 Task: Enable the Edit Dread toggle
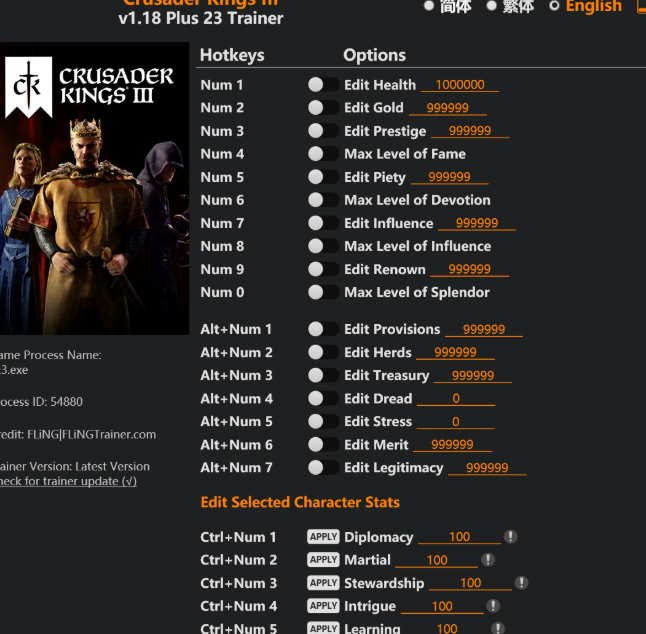(322, 399)
